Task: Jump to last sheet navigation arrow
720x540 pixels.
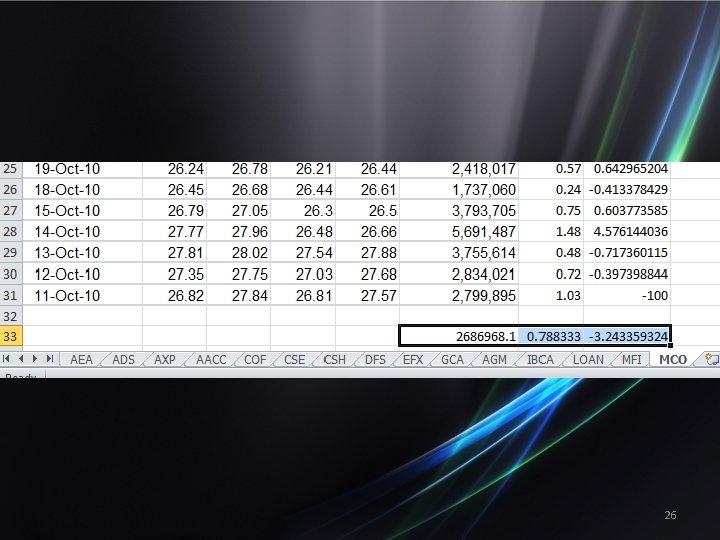Action: (50, 359)
